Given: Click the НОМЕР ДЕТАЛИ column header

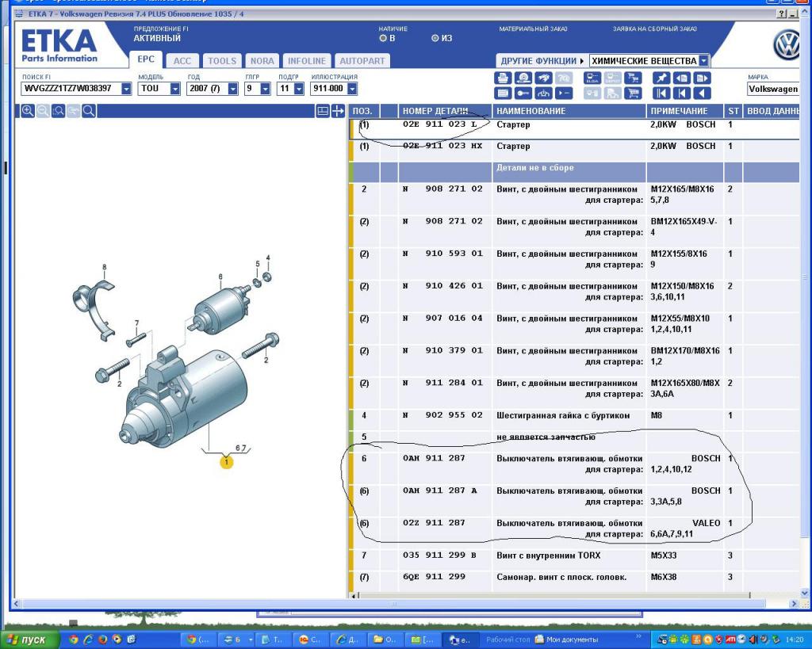Looking at the screenshot, I should coord(445,111).
